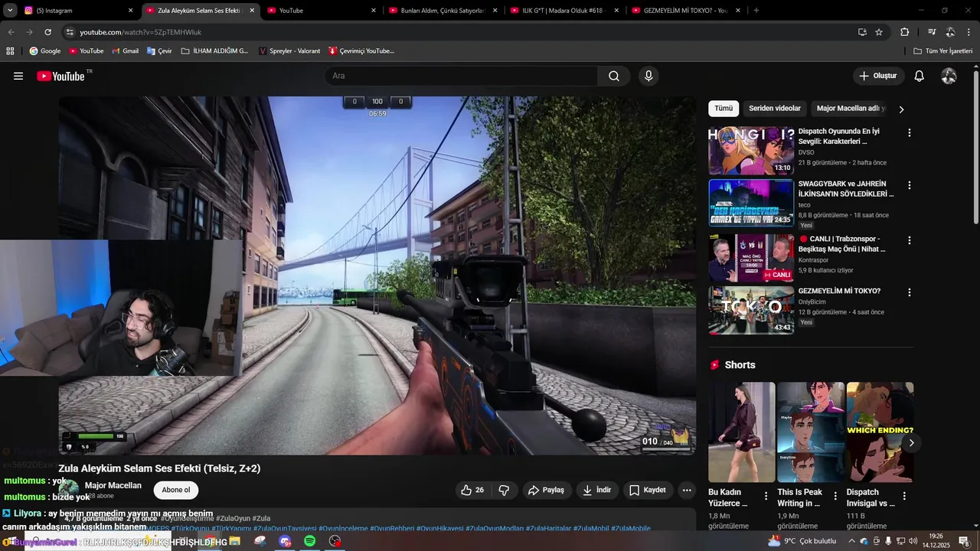Open media control icon in Chrome toolbar
The height and width of the screenshot is (551, 980).
click(932, 32)
